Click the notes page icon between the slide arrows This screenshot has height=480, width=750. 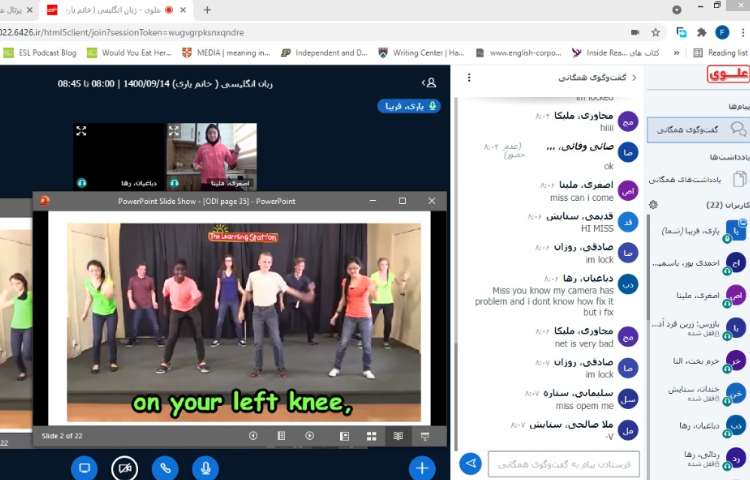tap(281, 436)
